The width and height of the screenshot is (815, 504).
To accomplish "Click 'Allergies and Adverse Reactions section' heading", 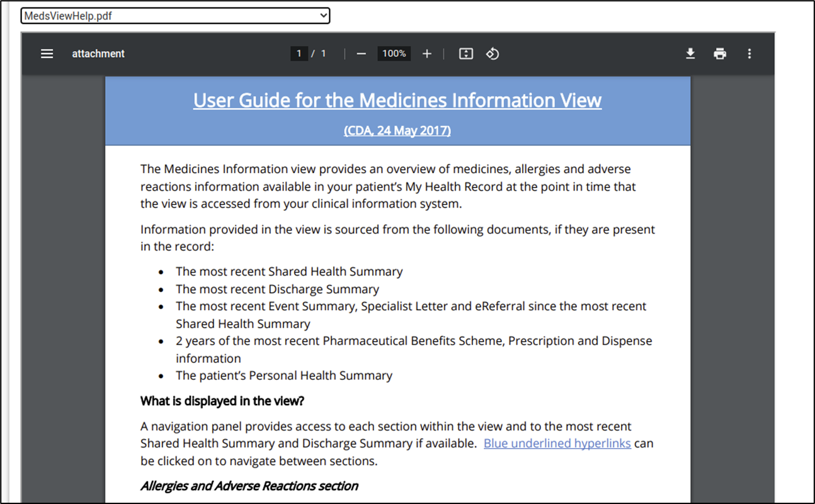I will click(249, 486).
